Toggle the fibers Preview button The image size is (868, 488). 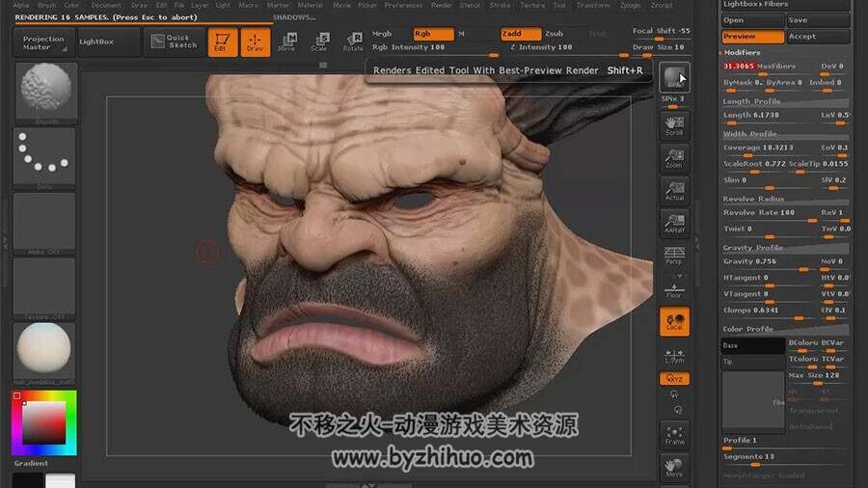pos(752,37)
